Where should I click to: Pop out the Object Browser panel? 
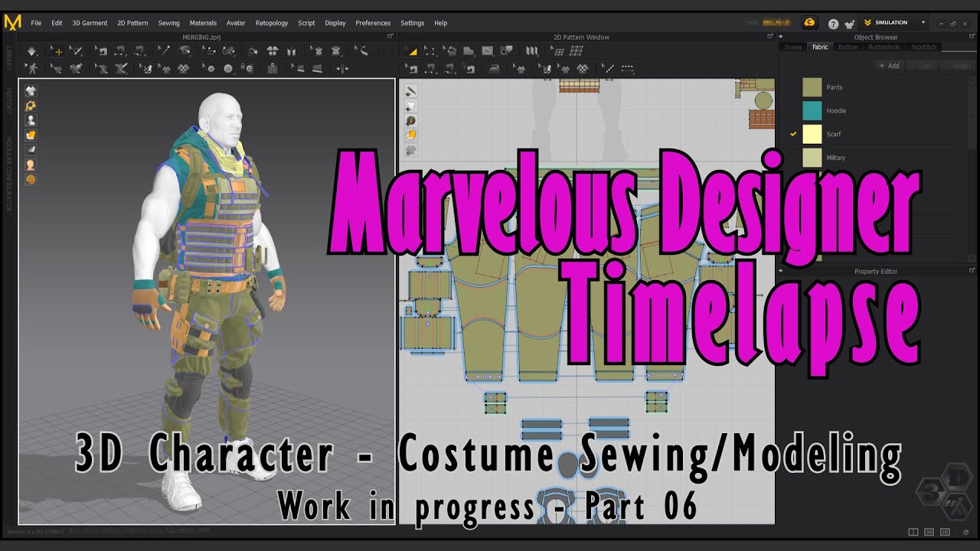click(972, 36)
